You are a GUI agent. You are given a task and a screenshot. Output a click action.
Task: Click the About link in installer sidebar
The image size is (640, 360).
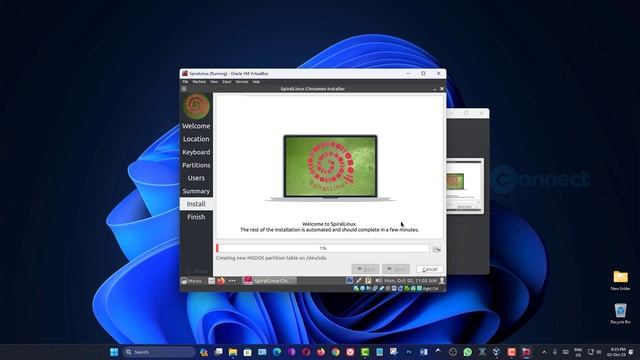click(x=196, y=271)
